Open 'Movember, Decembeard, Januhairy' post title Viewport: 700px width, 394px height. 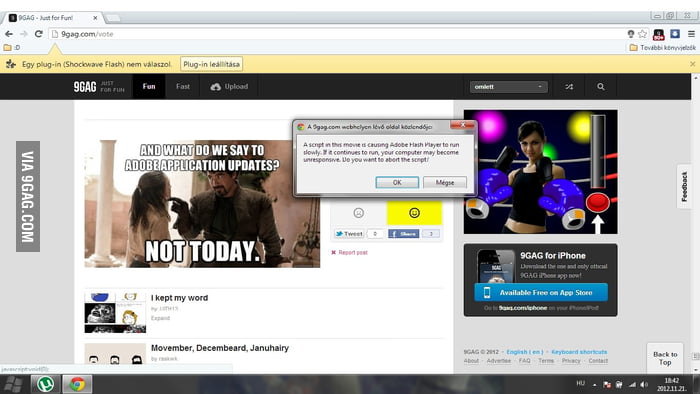[220, 348]
